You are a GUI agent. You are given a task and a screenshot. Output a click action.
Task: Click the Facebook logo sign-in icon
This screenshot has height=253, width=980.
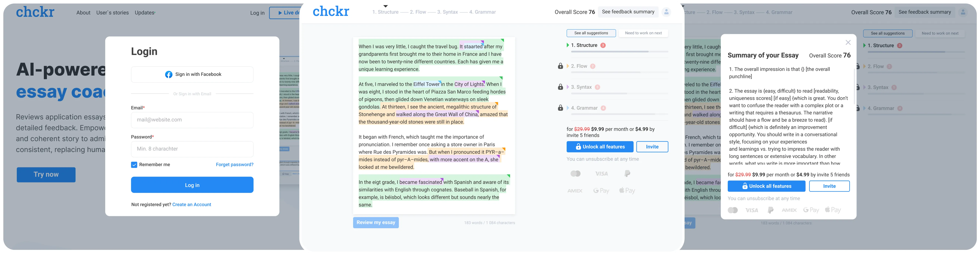(x=169, y=75)
